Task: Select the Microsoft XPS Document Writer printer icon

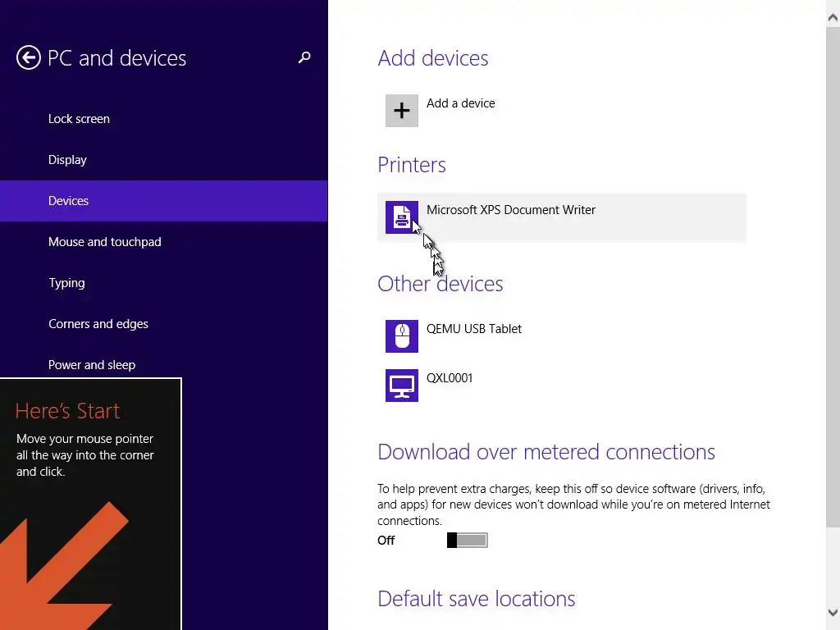Action: coord(402,217)
